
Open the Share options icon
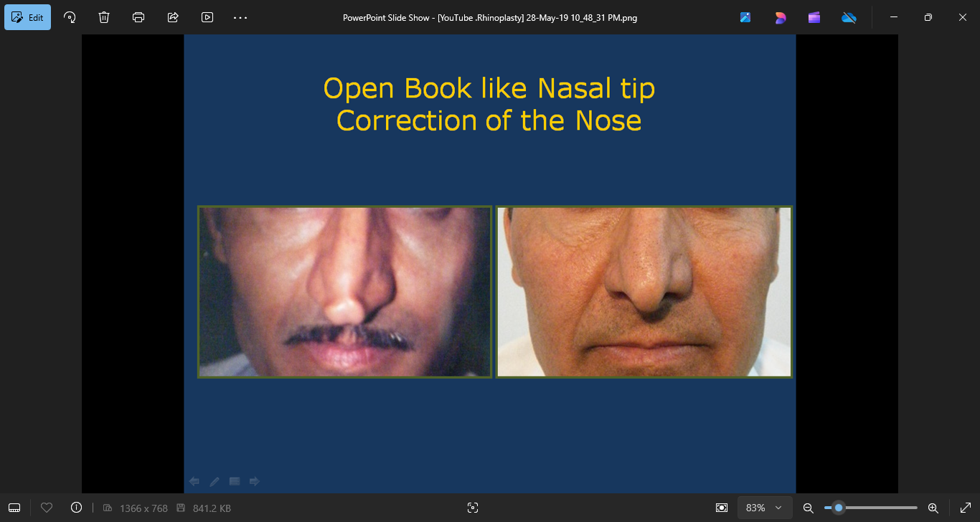pyautogui.click(x=173, y=17)
